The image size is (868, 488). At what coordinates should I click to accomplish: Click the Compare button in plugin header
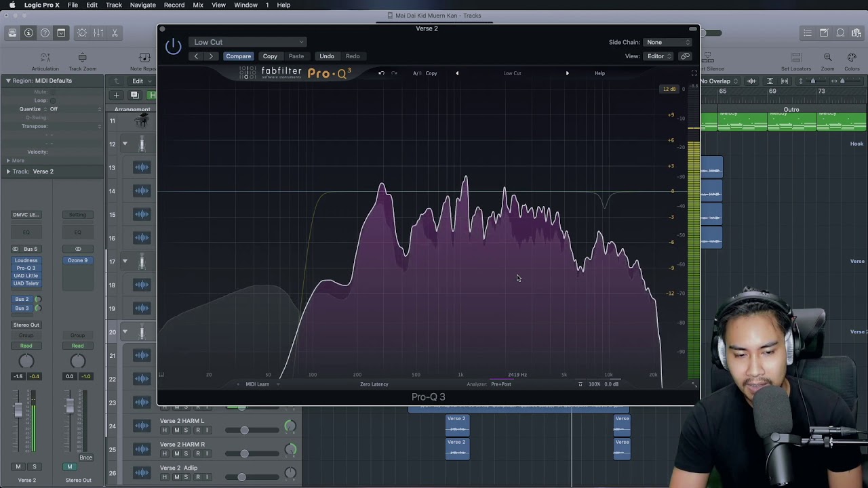[238, 56]
